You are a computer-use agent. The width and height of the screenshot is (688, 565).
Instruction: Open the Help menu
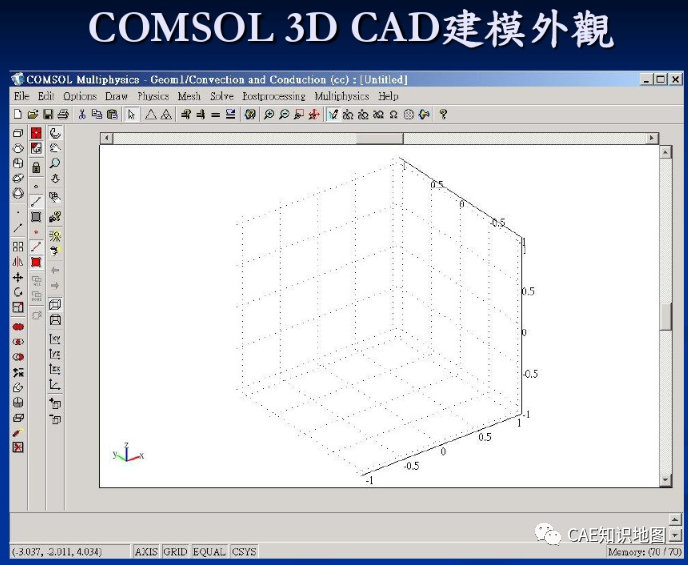coord(388,96)
